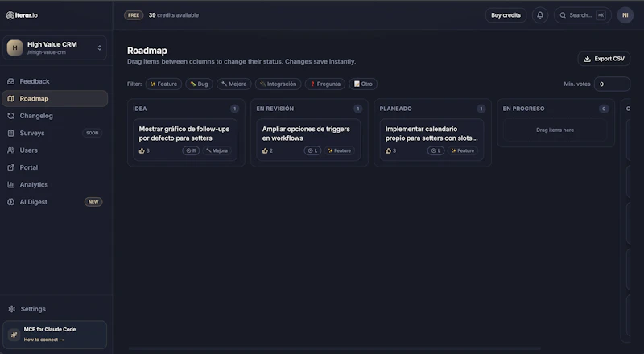The height and width of the screenshot is (354, 644).
Task: Click the Users people icon
Action: coord(11,150)
